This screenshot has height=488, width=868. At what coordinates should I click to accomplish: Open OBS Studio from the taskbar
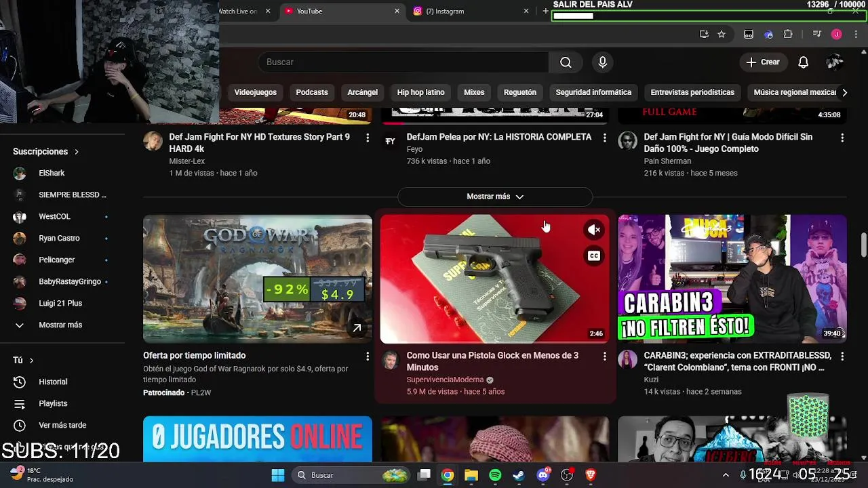[x=567, y=475]
